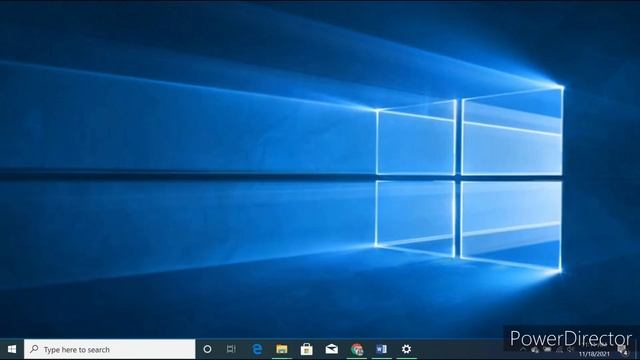Open the Action Center notification icon

(x=623, y=350)
